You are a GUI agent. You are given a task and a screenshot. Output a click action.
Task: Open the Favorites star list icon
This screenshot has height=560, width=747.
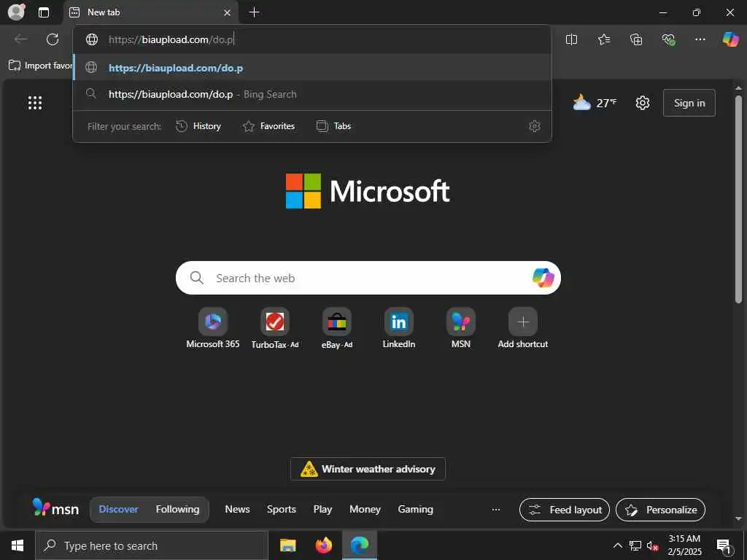pos(603,39)
